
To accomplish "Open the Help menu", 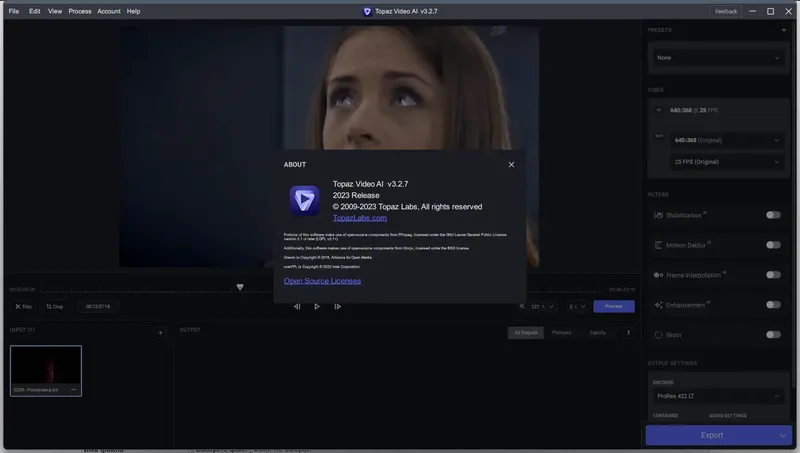I will 133,11.
